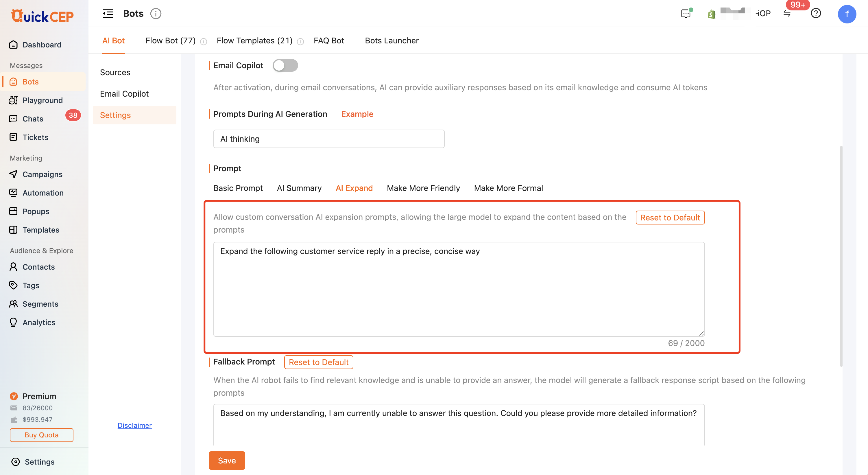Click the Templates layout icon

pos(14,230)
